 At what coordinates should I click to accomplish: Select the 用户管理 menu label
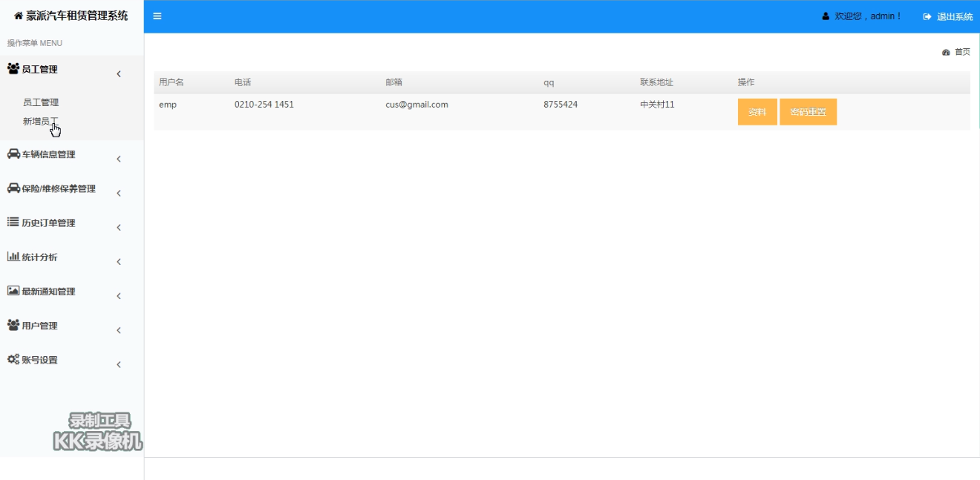click(x=40, y=326)
